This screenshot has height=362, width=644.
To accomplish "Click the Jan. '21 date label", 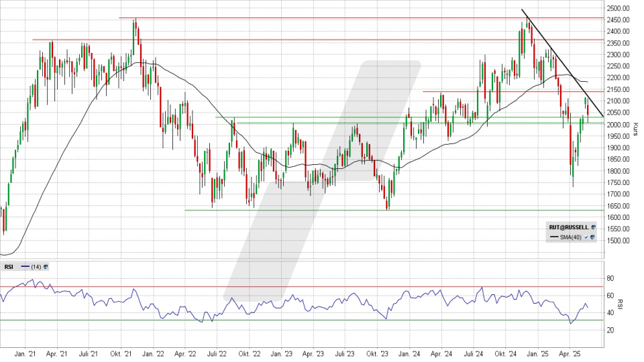I will (25, 354).
